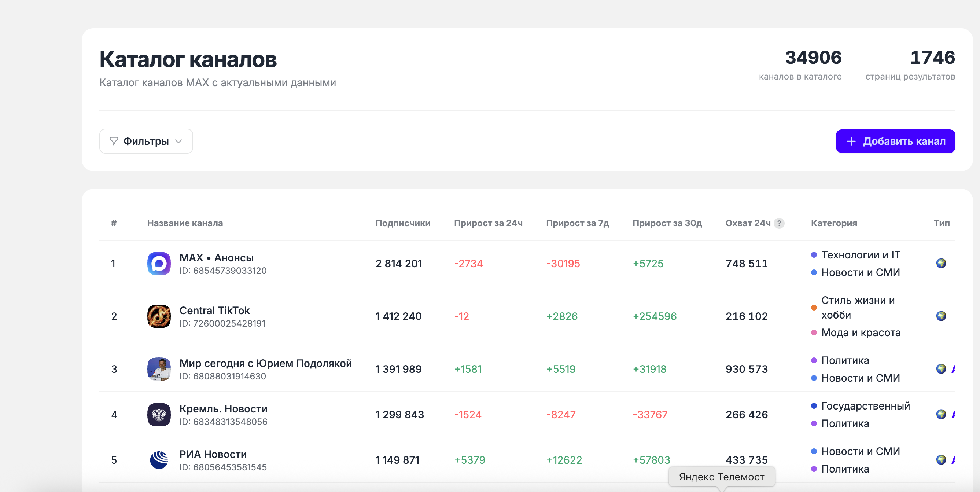Open the РИА Новости logo icon
Viewport: 980px width, 492px height.
pyautogui.click(x=159, y=460)
